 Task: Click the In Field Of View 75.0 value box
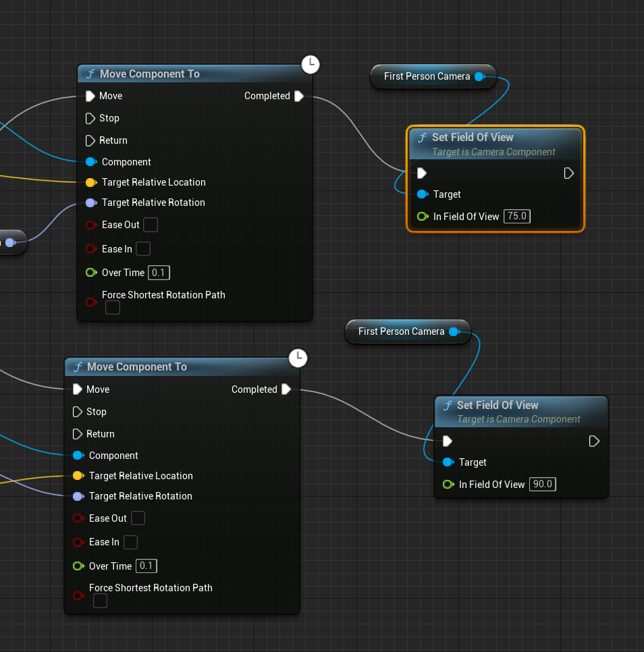516,217
